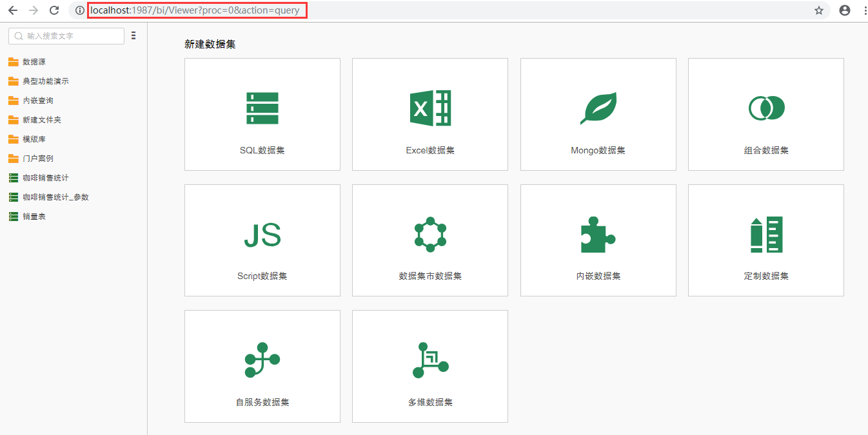
Task: Reload the page in the browser
Action: coord(54,10)
